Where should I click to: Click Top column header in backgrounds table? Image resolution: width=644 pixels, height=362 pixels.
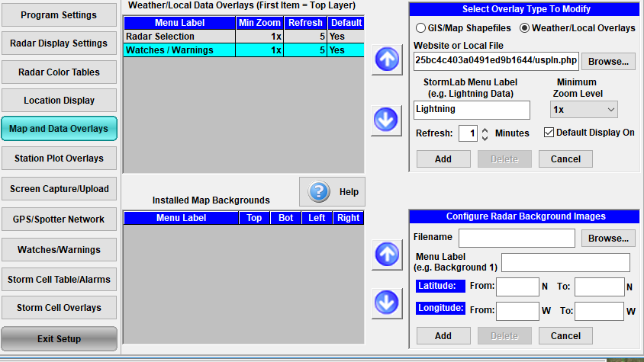254,218
